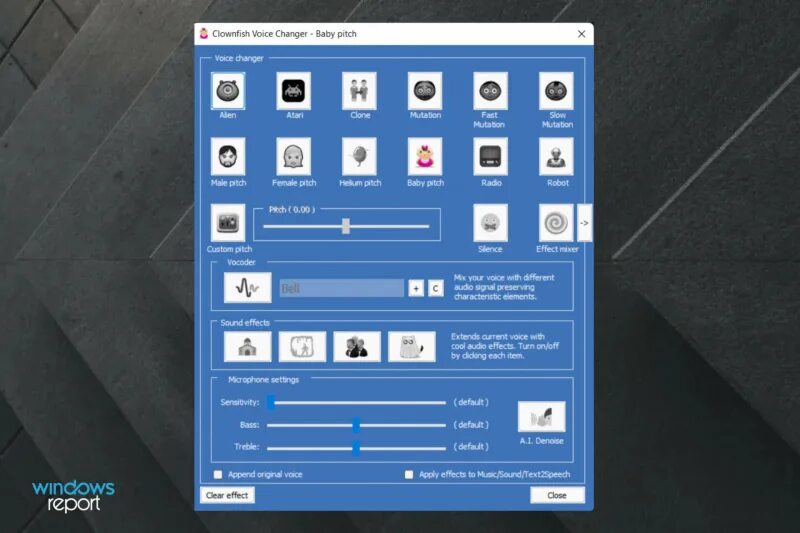Enable the Fast Mutation voice
Viewport: 800px width, 533px height.
pyautogui.click(x=490, y=91)
